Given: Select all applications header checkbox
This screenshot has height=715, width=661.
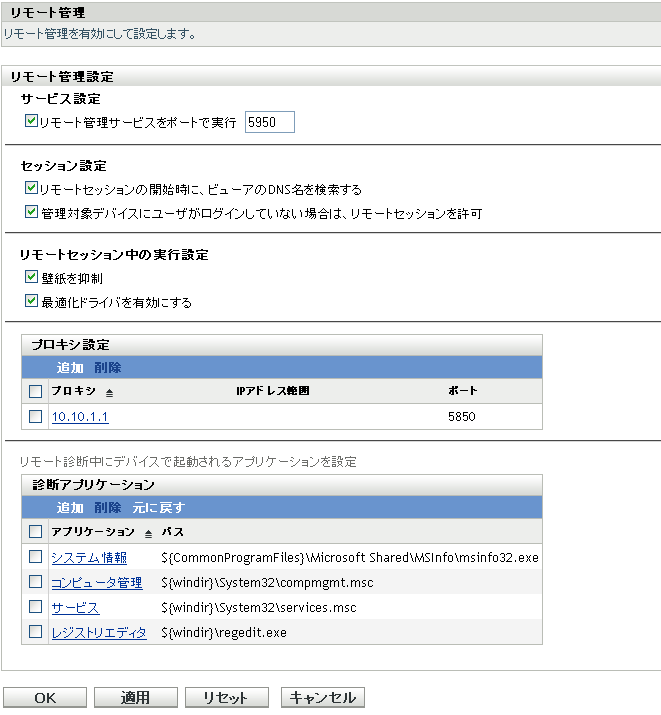Looking at the screenshot, I should pos(35,531).
